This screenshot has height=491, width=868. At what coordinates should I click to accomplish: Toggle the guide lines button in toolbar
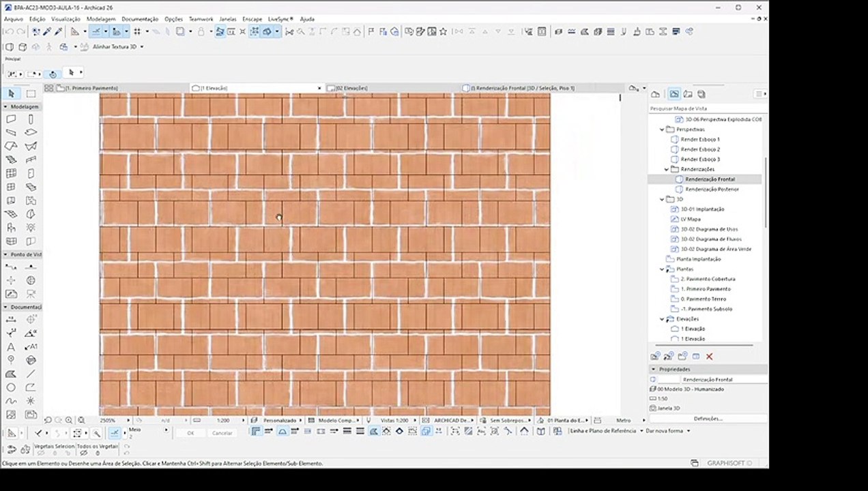click(x=96, y=31)
